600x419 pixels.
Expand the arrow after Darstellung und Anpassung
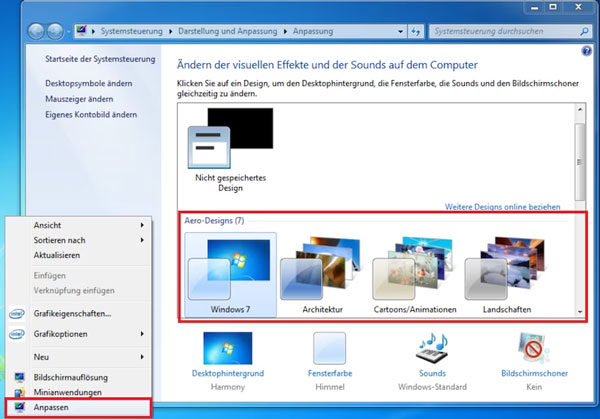[x=285, y=31]
